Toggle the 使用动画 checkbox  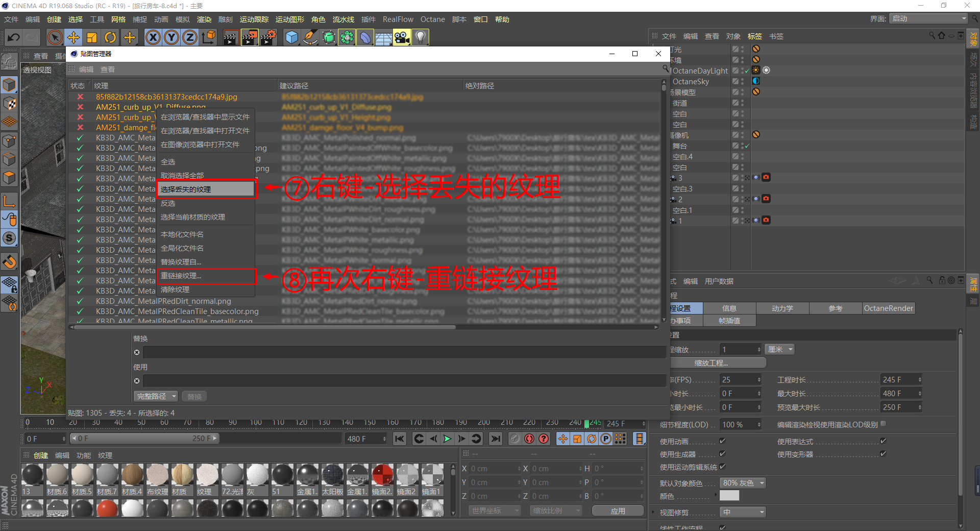(x=722, y=441)
